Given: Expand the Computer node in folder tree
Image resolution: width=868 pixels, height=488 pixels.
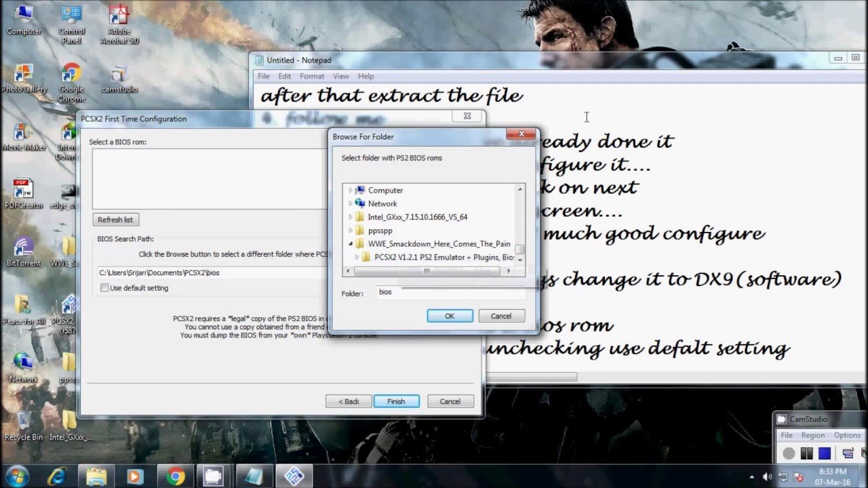Looking at the screenshot, I should pyautogui.click(x=351, y=190).
